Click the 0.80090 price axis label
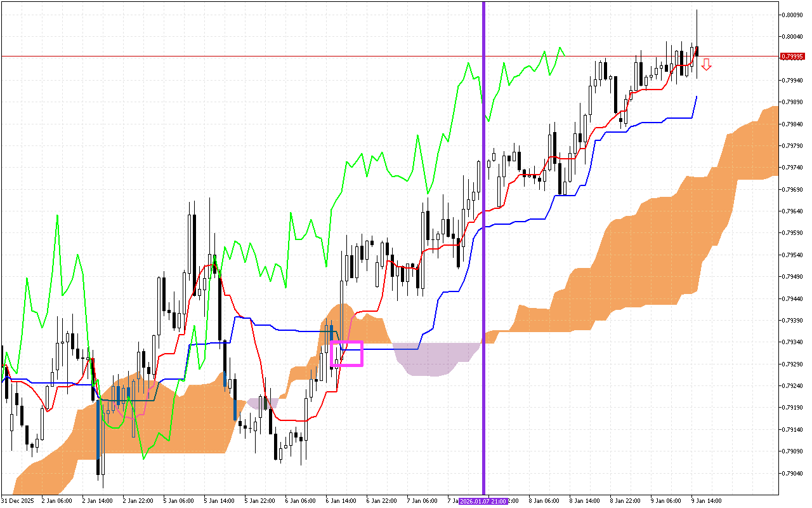The image size is (812, 508). pyautogui.click(x=794, y=15)
